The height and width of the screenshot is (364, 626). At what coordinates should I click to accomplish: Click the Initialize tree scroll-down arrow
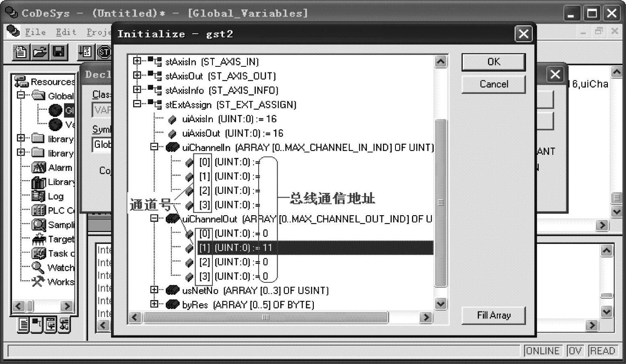pos(441,304)
